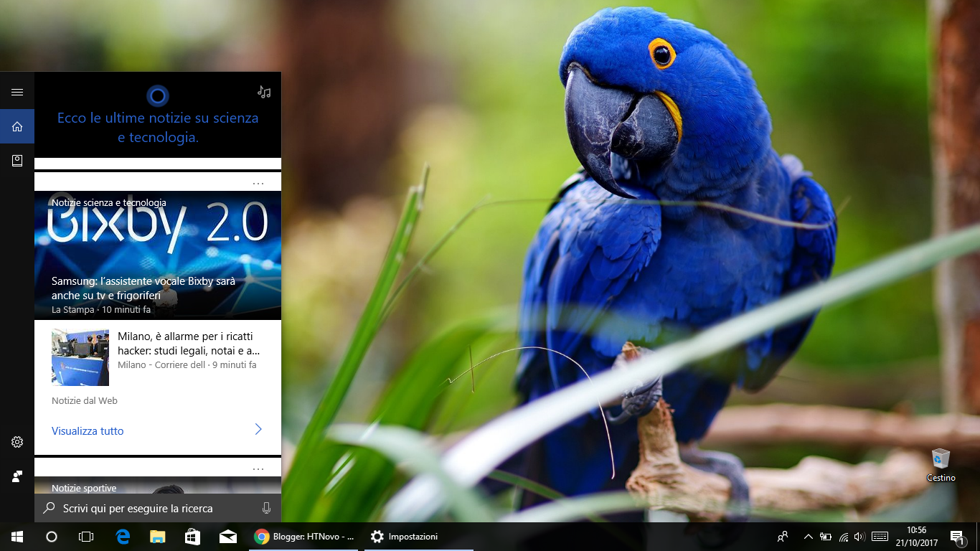Open the Cortana Notebook icon
Image resolution: width=980 pixels, height=551 pixels.
point(17,161)
